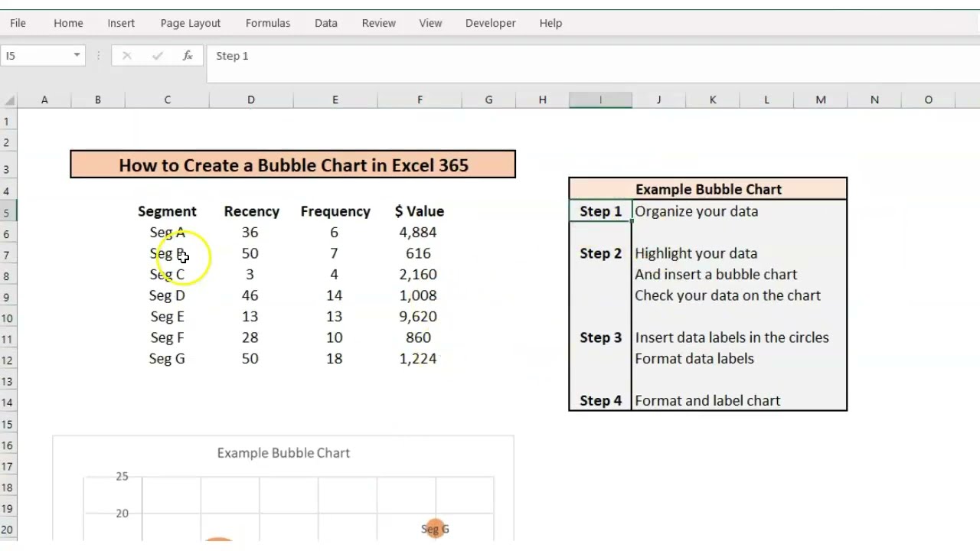Open the Data ribbon tab
The height and width of the screenshot is (551, 980).
pos(326,23)
